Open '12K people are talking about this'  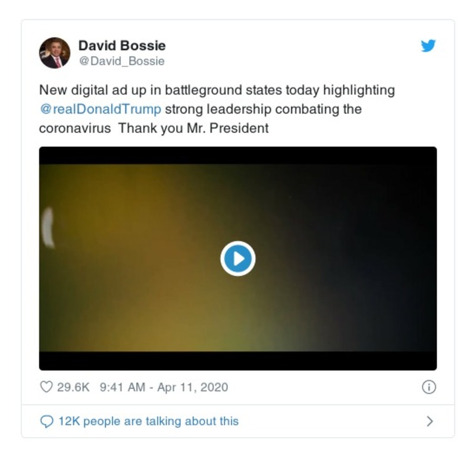[148, 421]
